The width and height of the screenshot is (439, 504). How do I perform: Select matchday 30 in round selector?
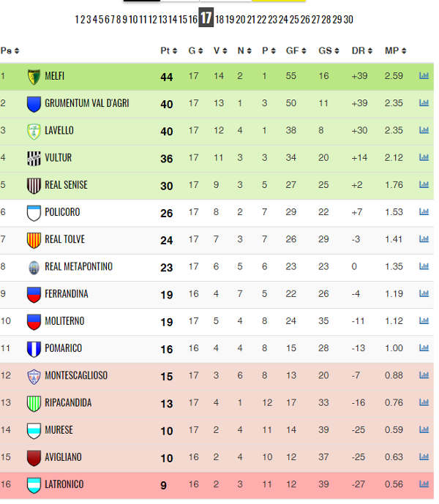348,20
